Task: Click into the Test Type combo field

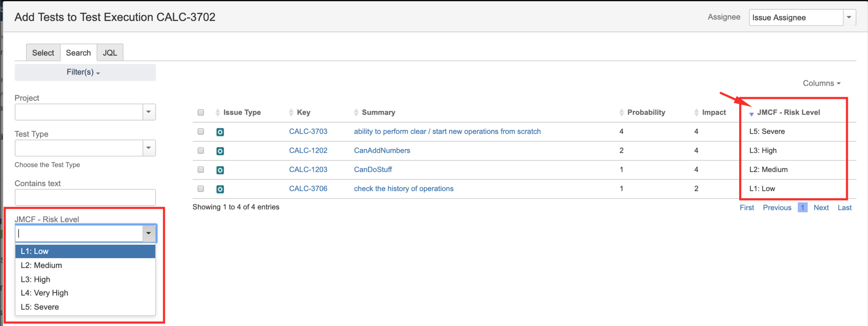Action: [79, 148]
